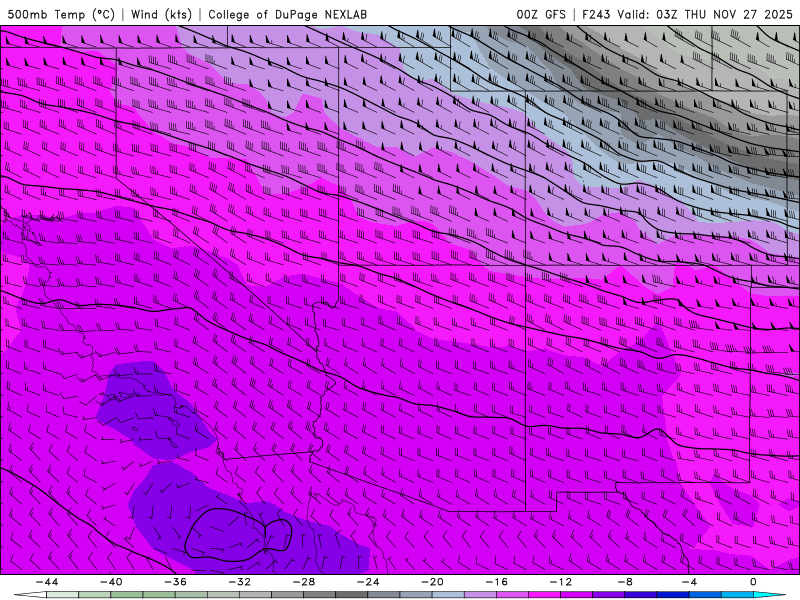The height and width of the screenshot is (600, 800).
Task: Click the "Wind (kts)" header label
Action: tap(161, 14)
